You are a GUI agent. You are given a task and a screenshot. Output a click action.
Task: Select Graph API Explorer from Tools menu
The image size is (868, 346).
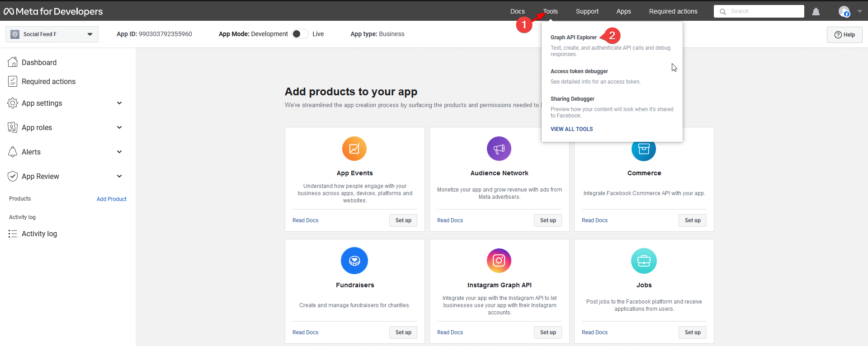point(573,37)
